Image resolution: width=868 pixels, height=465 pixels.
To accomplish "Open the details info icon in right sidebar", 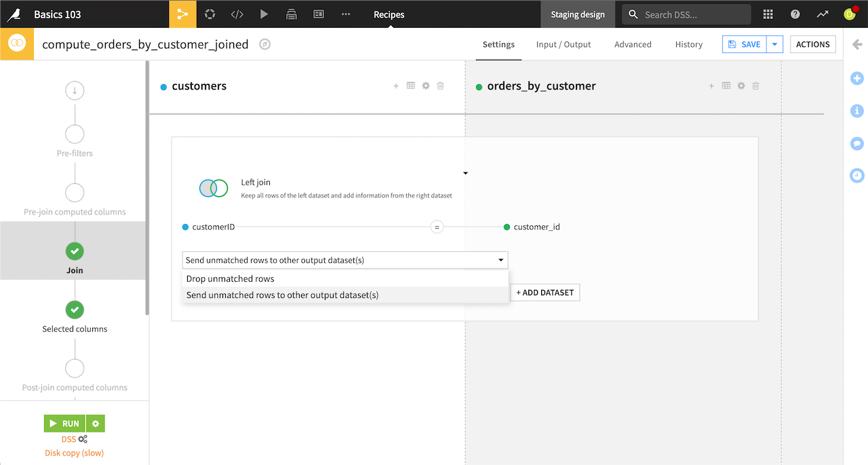I will point(856,111).
